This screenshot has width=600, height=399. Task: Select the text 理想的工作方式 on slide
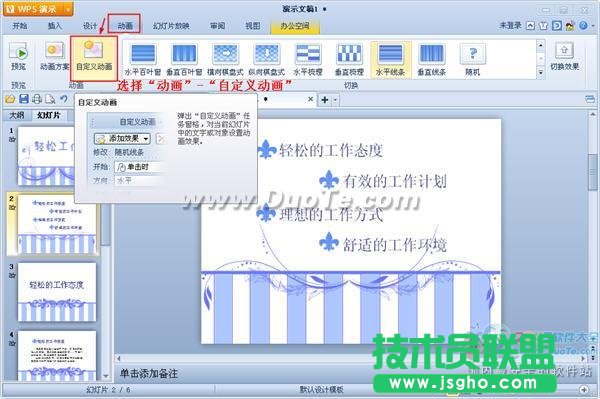[x=331, y=214]
